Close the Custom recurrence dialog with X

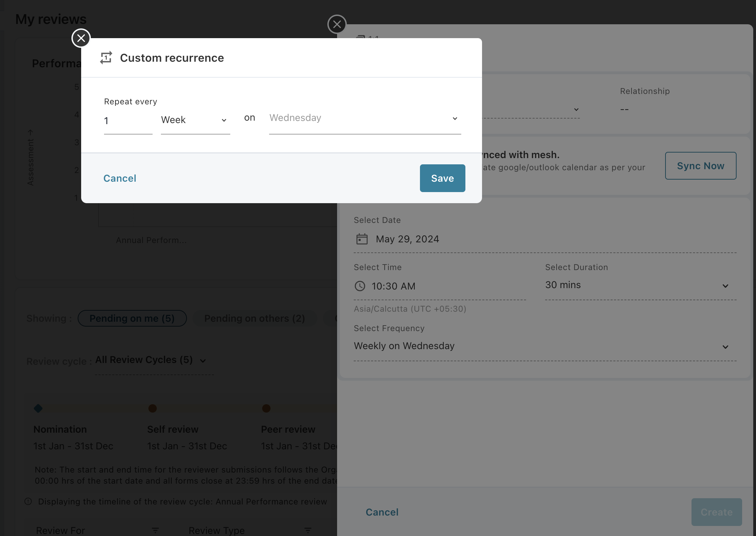81,38
